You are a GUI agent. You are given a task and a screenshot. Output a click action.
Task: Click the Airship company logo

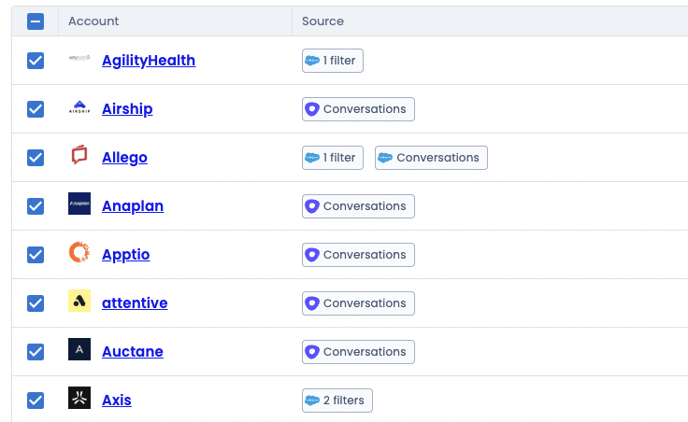(x=79, y=107)
